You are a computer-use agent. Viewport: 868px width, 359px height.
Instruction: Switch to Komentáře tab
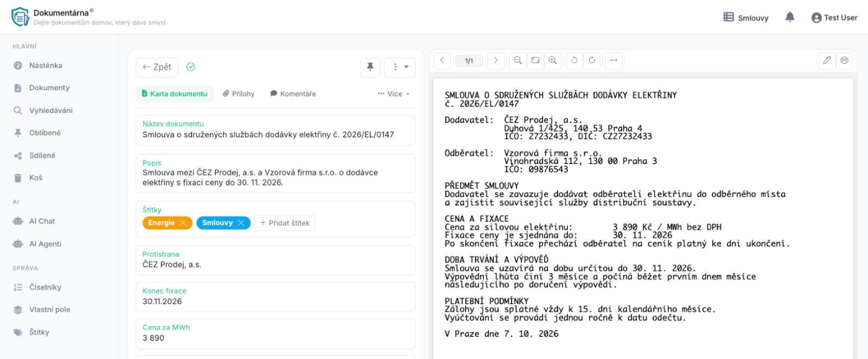point(293,94)
